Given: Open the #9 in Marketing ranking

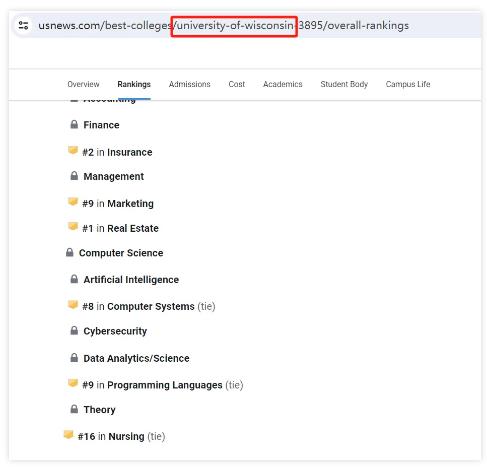Looking at the screenshot, I should click(x=118, y=203).
